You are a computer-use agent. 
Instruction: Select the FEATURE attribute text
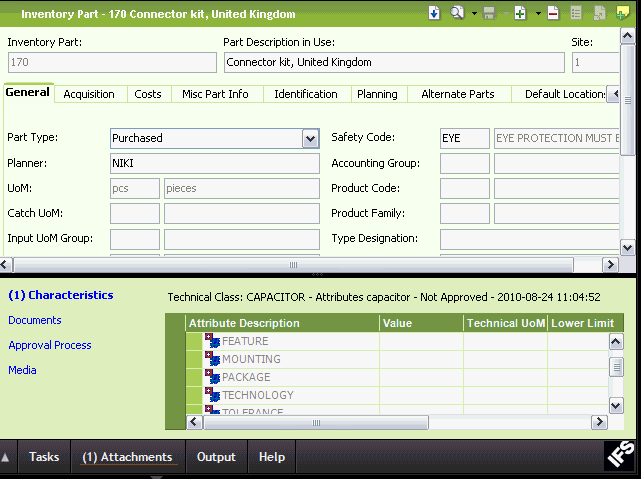click(245, 341)
